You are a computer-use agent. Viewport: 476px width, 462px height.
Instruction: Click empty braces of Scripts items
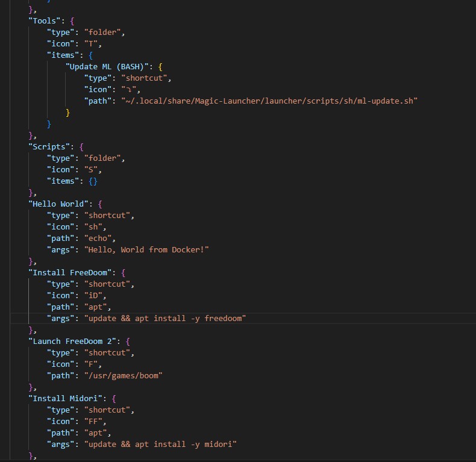(x=92, y=181)
